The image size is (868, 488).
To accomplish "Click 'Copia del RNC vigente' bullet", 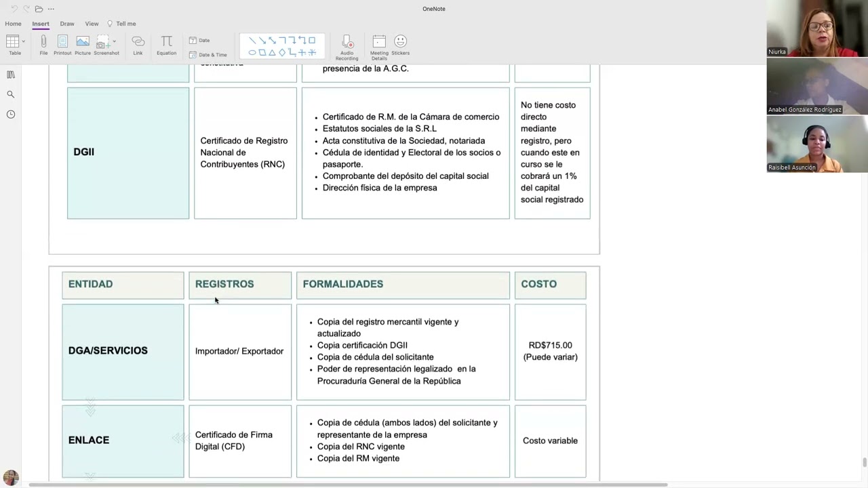I will click(361, 447).
